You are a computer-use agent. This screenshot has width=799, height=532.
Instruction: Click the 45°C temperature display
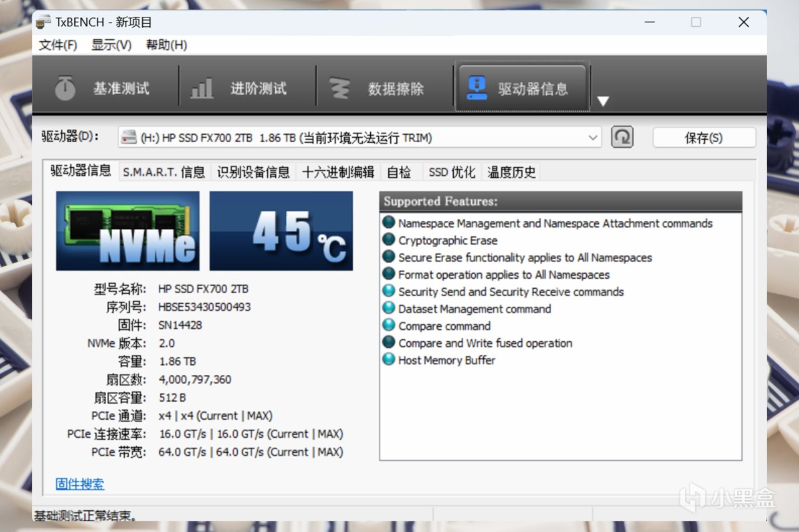[x=281, y=231]
